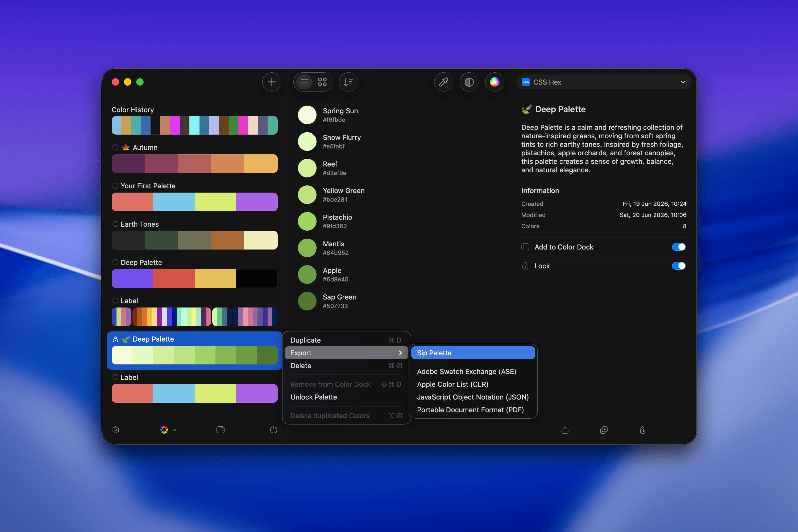Open settings gear in bottom bar
Screen dimensions: 798x532
pyautogui.click(x=116, y=430)
